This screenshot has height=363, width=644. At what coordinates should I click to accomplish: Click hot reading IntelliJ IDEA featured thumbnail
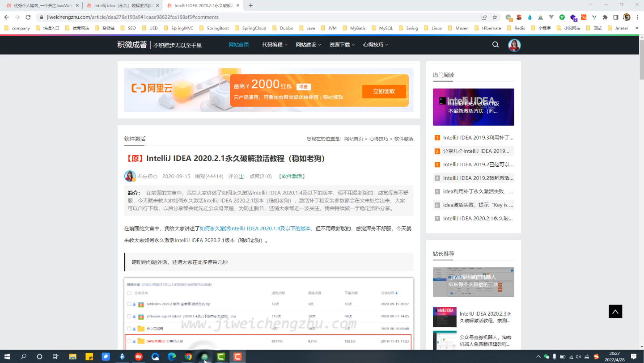click(474, 107)
